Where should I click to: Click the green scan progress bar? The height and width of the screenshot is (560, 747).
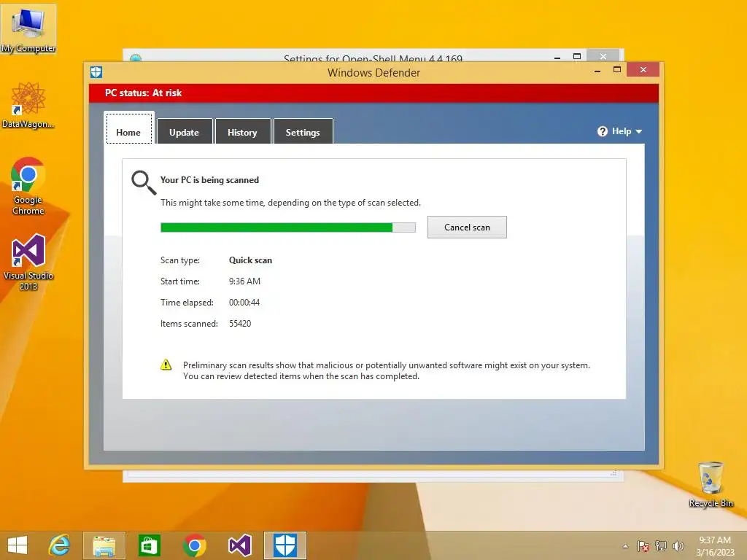(x=287, y=227)
